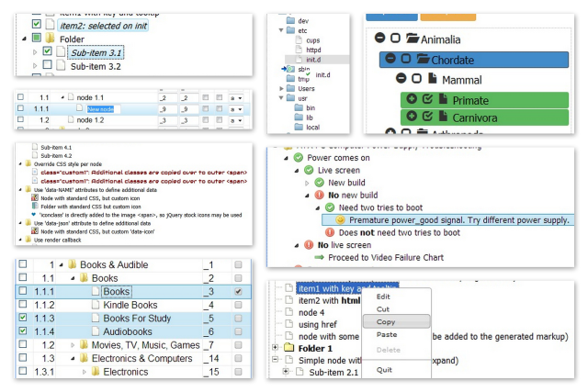Click the folder icon of dev

click(290, 20)
